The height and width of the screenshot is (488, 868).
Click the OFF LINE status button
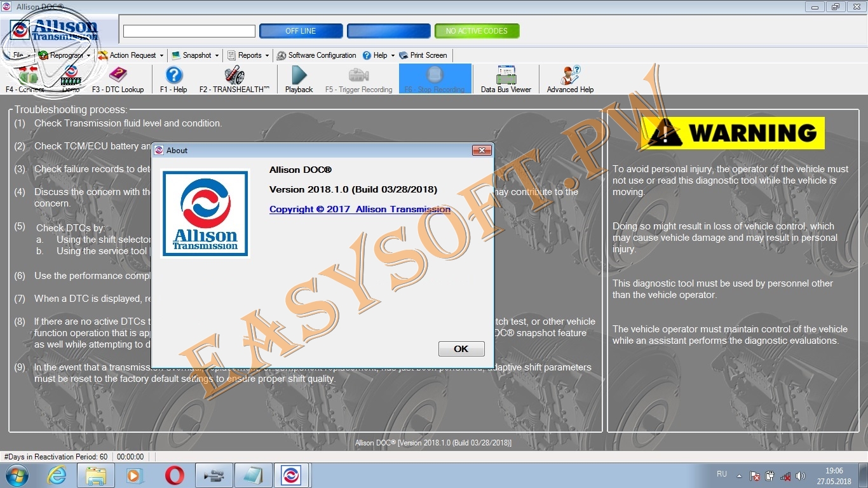click(301, 30)
